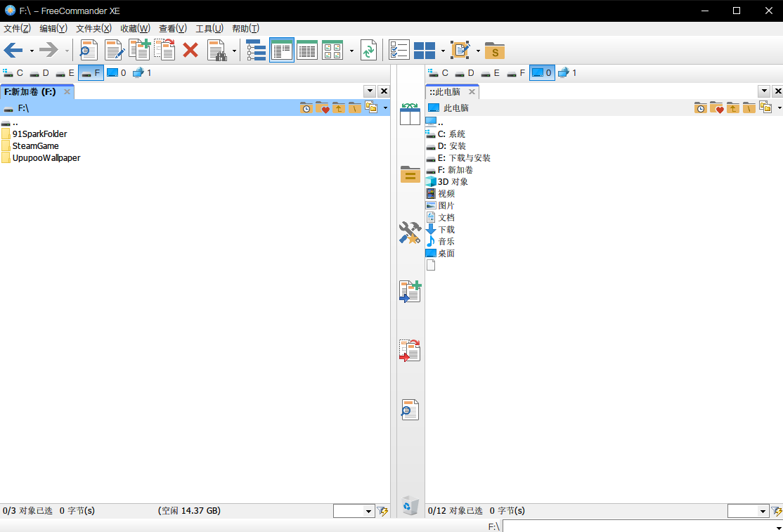Screen dimensions: 783x532
Task: Click the tools icon in the middle divider
Action: click(410, 233)
